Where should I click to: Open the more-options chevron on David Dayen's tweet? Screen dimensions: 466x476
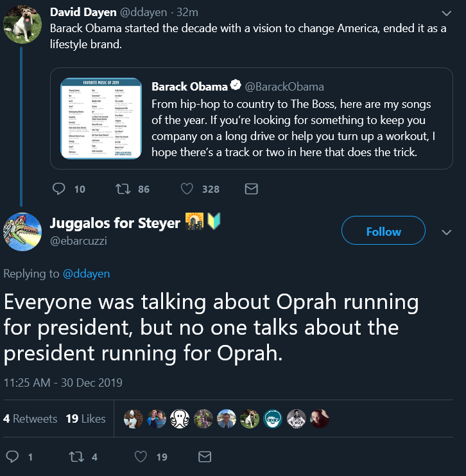click(x=447, y=13)
